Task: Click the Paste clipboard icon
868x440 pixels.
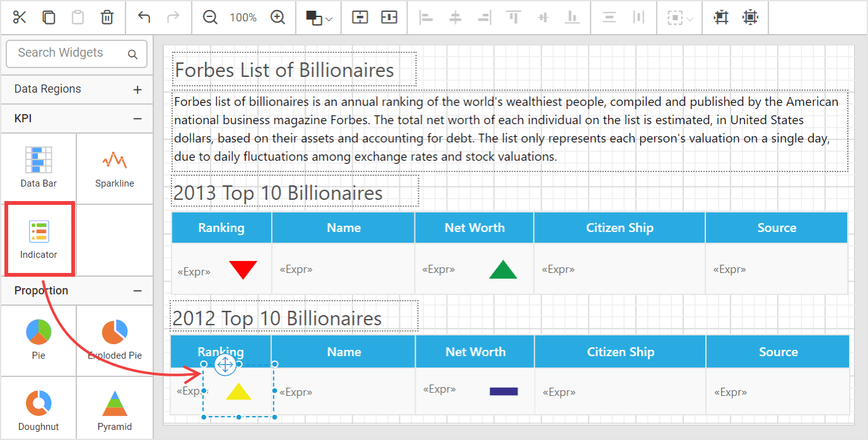Action: point(78,17)
